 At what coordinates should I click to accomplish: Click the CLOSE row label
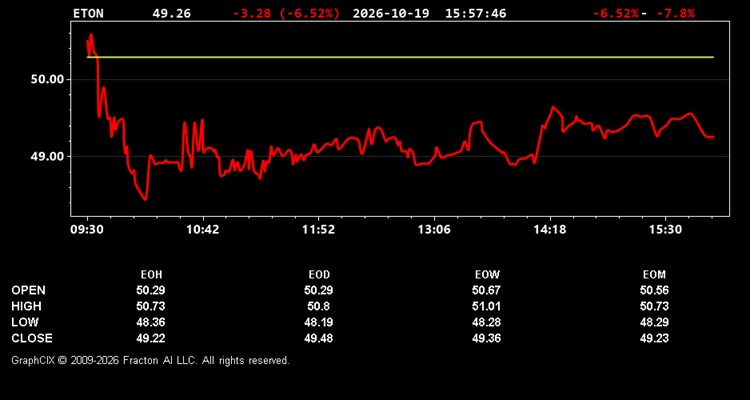(x=32, y=338)
